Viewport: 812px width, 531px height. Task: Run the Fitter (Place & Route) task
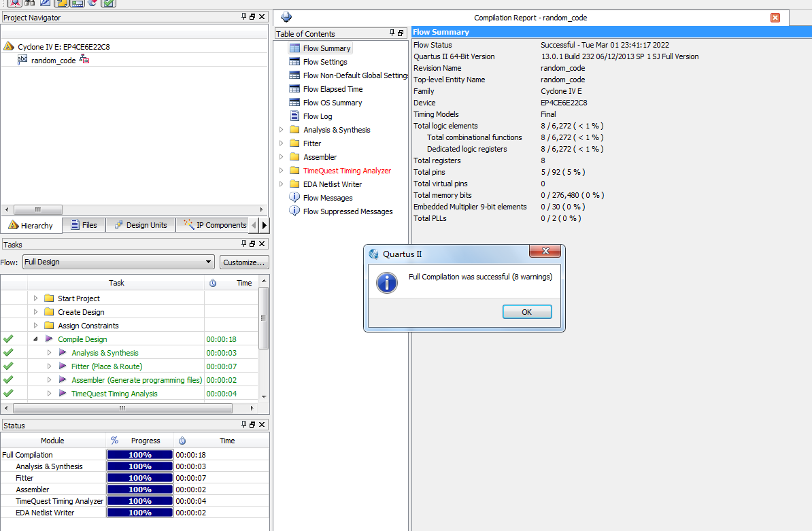(106, 366)
